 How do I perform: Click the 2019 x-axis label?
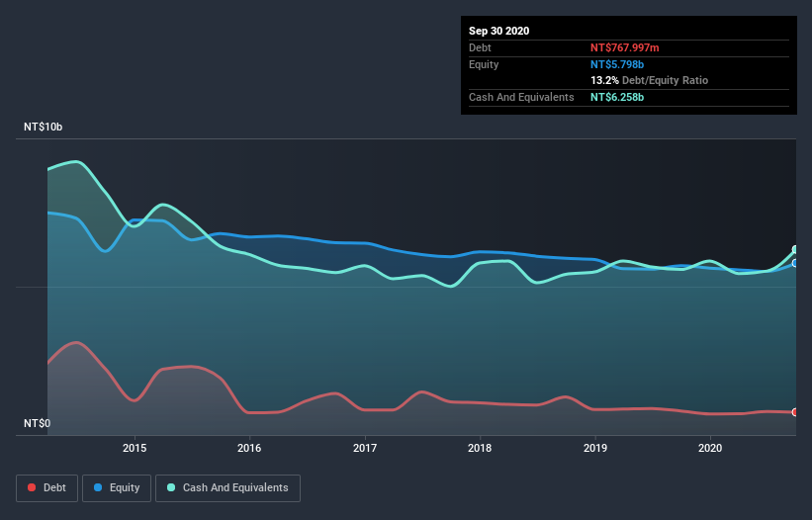595,448
